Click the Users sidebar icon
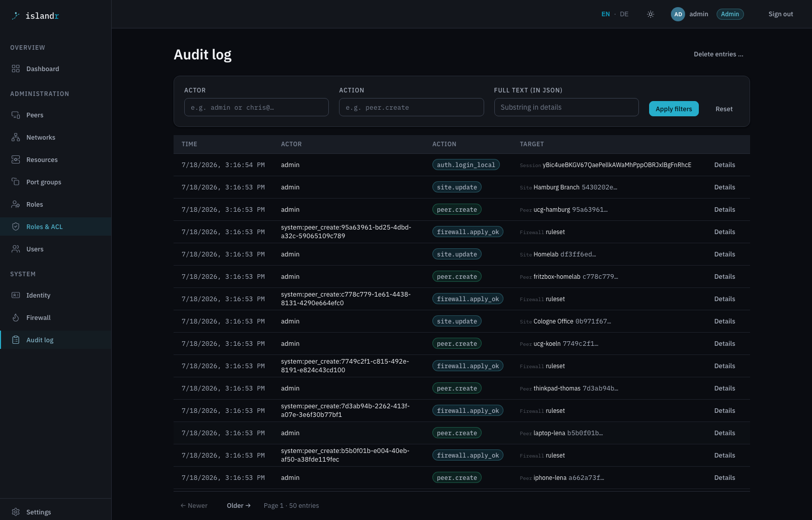 point(16,249)
